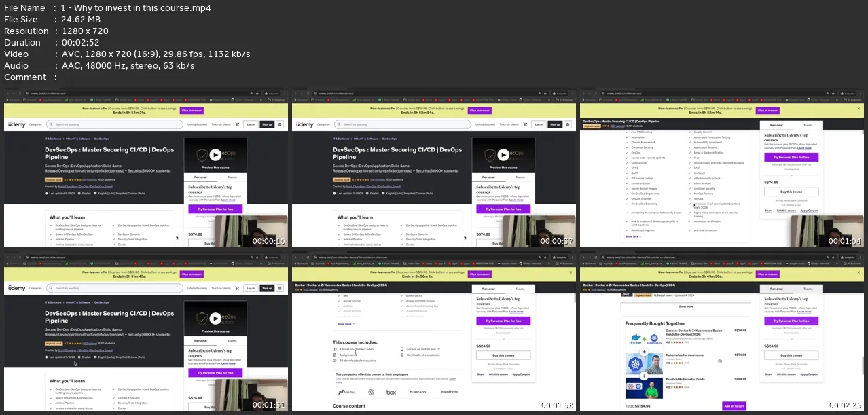Select the Teams tab in the 00:01:04 frame
The image size is (868, 415).
coord(808,126)
